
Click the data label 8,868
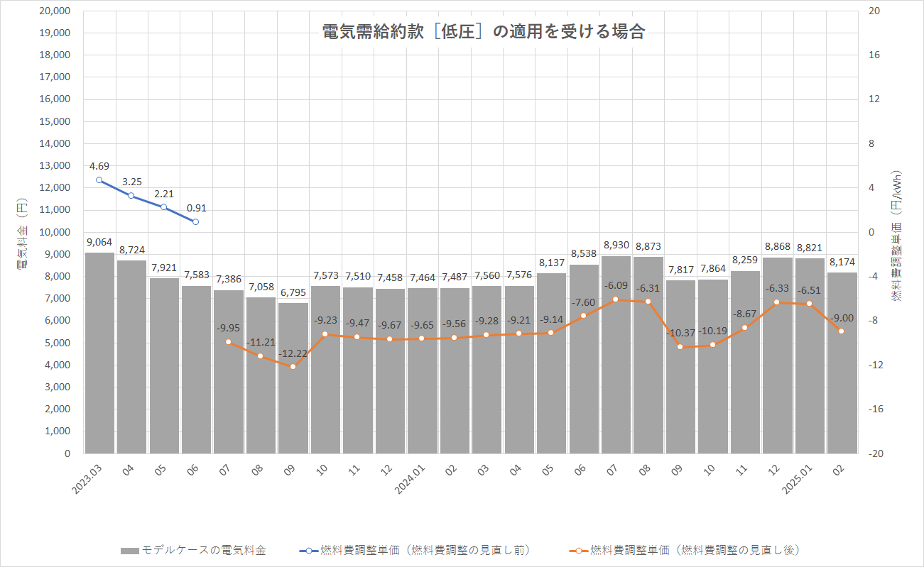777,246
